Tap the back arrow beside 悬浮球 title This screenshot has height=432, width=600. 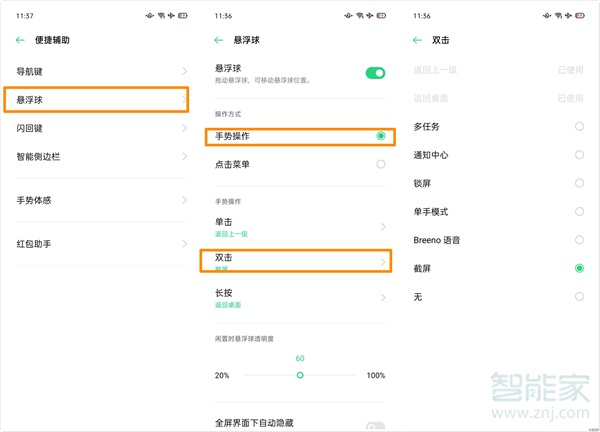pos(219,41)
